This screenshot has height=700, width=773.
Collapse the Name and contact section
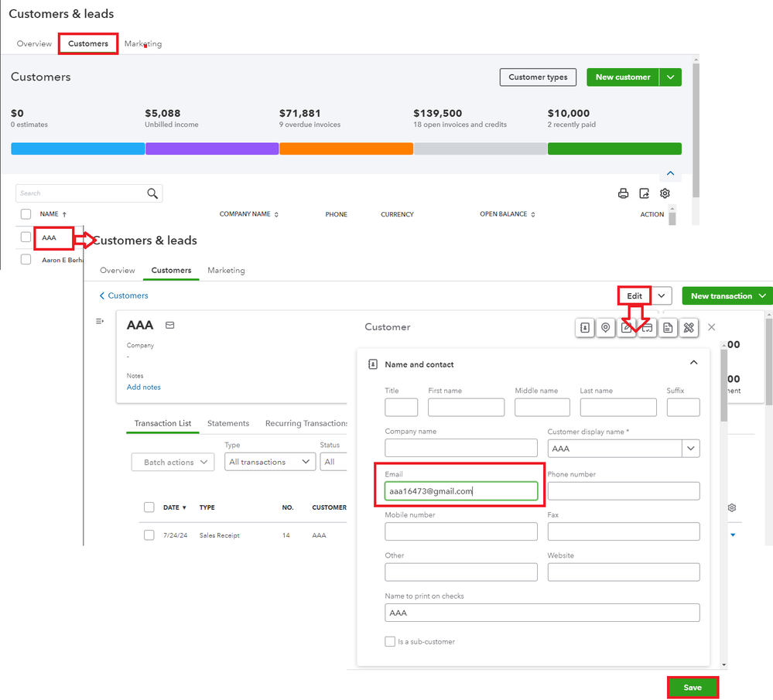693,363
